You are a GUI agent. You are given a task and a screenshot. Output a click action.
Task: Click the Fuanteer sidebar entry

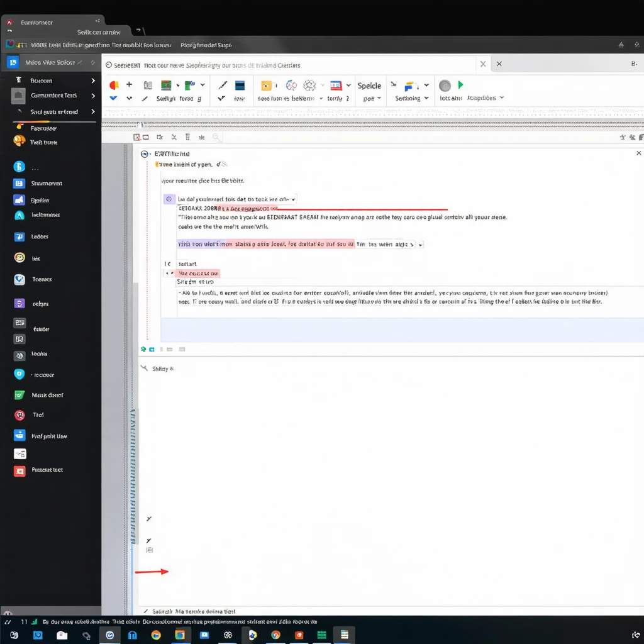pos(43,128)
